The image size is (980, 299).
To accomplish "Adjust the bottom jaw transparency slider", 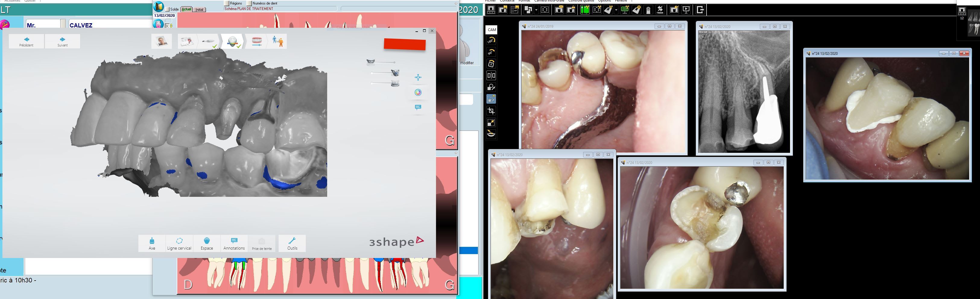I will pyautogui.click(x=385, y=83).
